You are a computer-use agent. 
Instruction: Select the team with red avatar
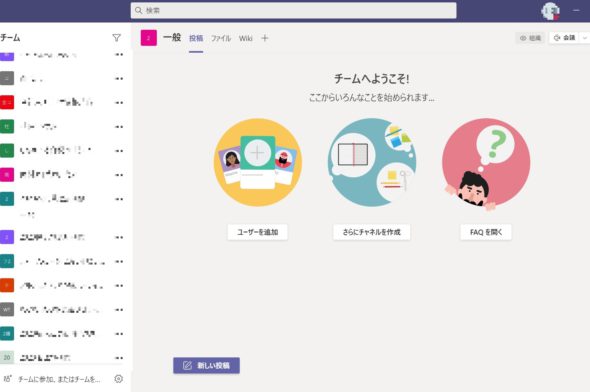point(56,102)
